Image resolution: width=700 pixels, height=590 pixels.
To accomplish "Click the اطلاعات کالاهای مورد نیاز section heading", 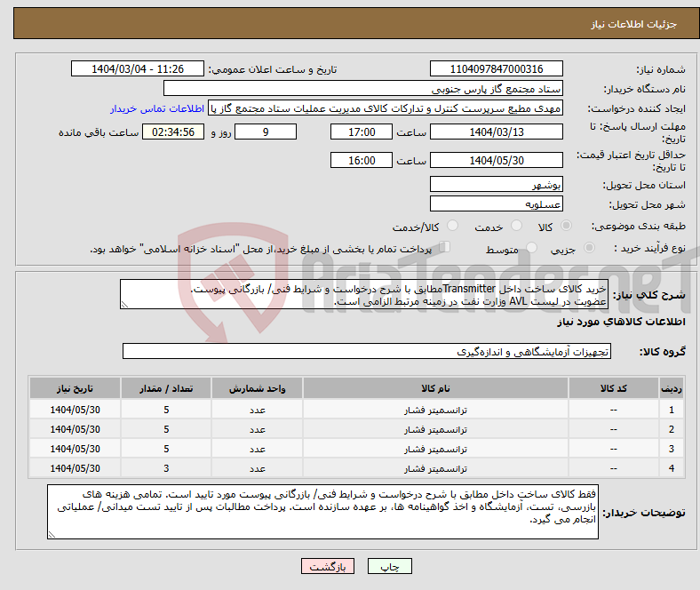I will (x=621, y=322).
